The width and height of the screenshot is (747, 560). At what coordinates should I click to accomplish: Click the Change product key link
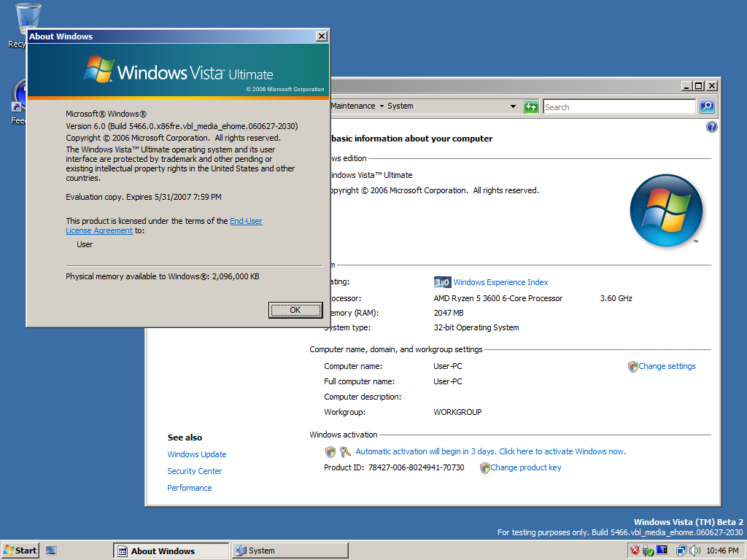[x=525, y=467]
